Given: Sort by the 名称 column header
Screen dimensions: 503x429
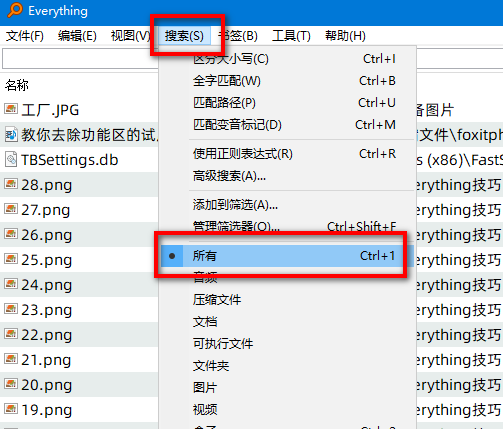Looking at the screenshot, I should (x=17, y=85).
